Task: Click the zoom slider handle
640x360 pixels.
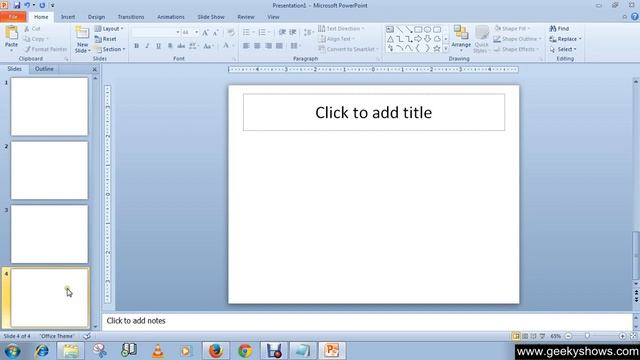Action: tap(587, 336)
